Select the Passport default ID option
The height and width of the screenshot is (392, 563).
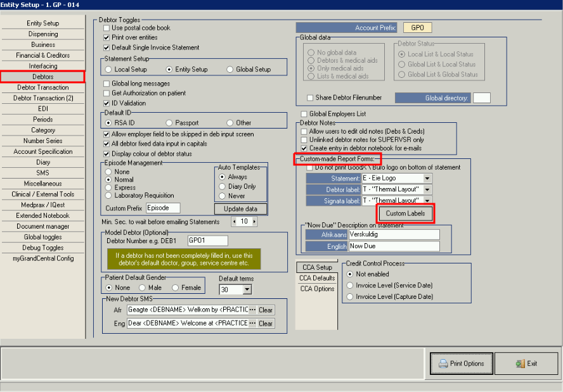[169, 123]
